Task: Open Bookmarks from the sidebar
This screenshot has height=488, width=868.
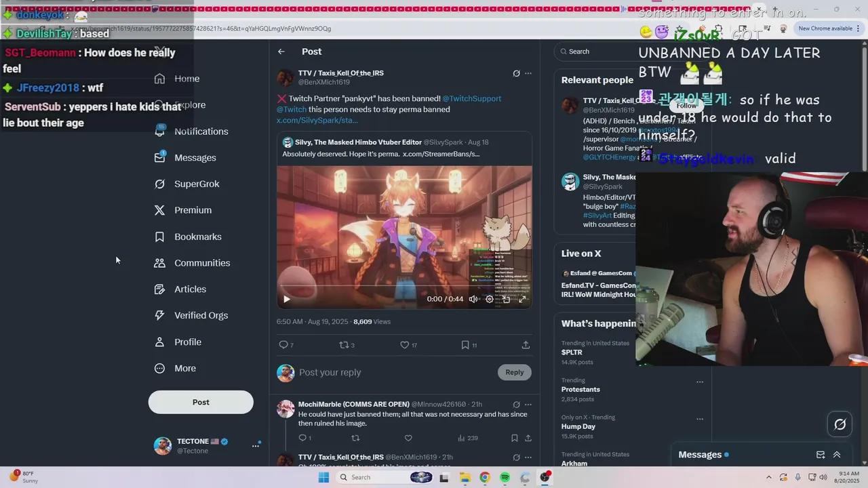Action: [x=188, y=237]
